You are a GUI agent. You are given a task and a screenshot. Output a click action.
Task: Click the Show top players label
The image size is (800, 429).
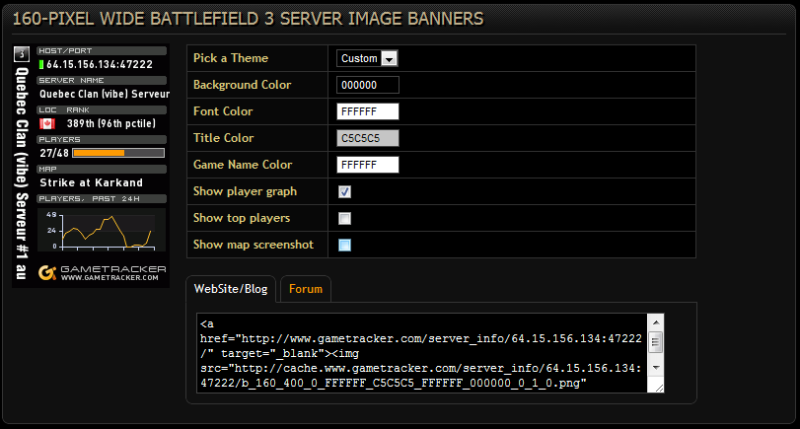tap(241, 218)
